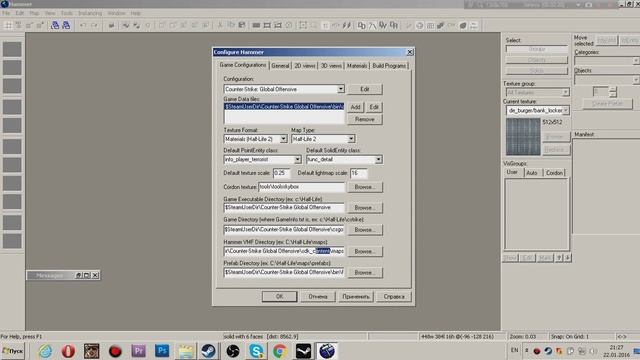
Task: Click Add for Game Data files
Action: click(356, 107)
